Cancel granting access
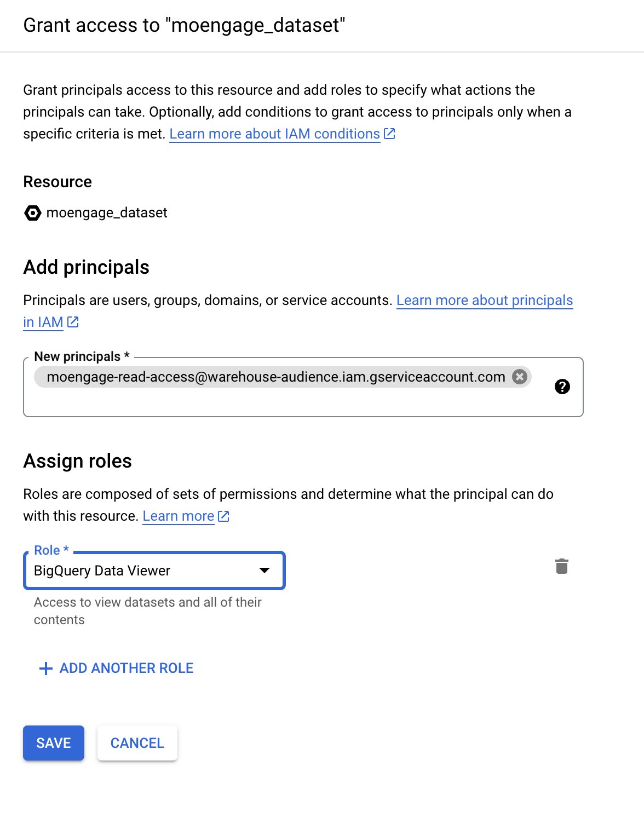Viewport: 644px width, 818px height. pos(137,743)
